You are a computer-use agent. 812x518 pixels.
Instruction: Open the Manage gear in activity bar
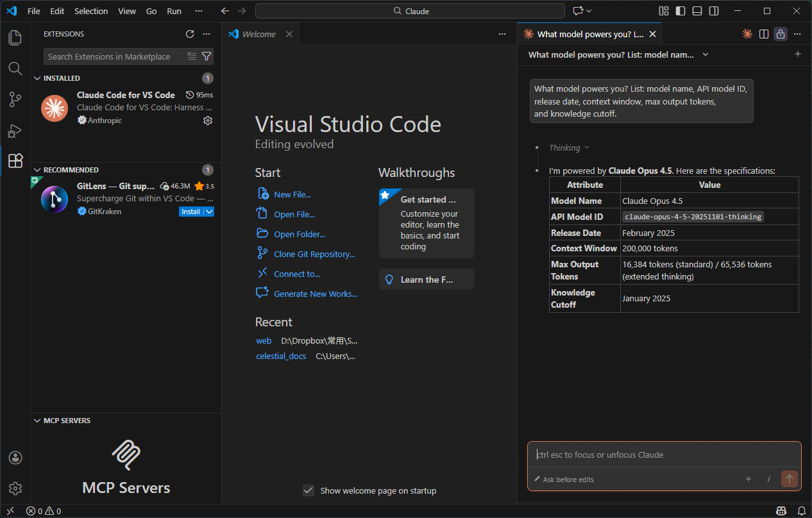point(15,489)
